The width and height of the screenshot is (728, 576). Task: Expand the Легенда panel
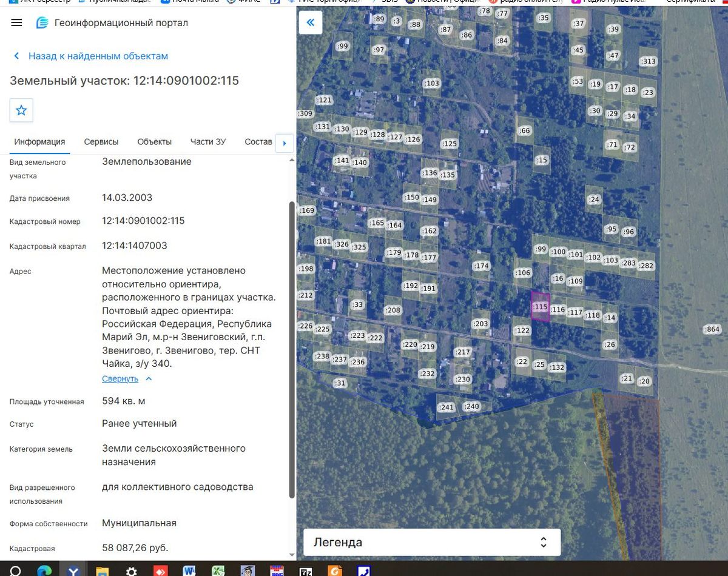click(x=431, y=542)
